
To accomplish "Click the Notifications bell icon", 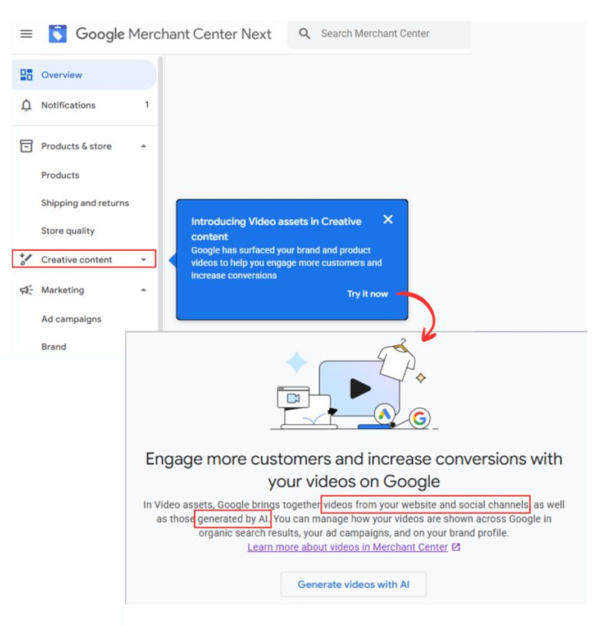I will click(x=26, y=105).
